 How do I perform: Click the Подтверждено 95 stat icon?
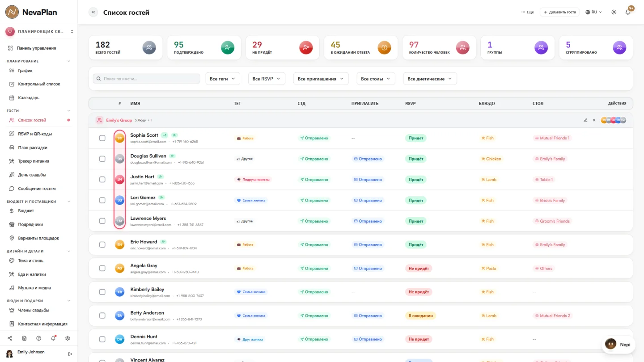point(228,47)
